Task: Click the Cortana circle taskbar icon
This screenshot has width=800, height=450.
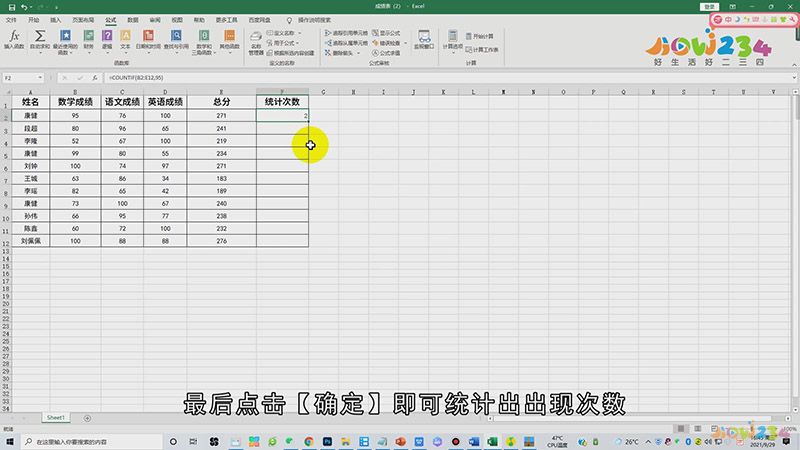Action: pos(173,442)
